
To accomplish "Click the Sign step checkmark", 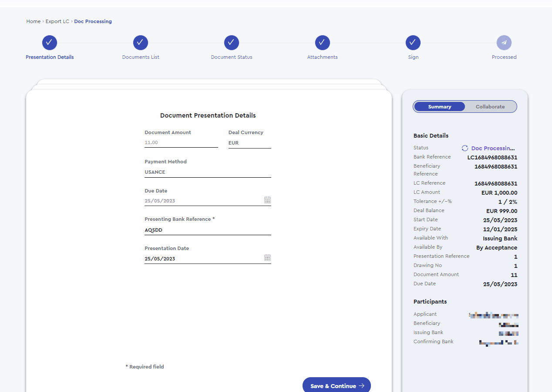I will click(413, 43).
